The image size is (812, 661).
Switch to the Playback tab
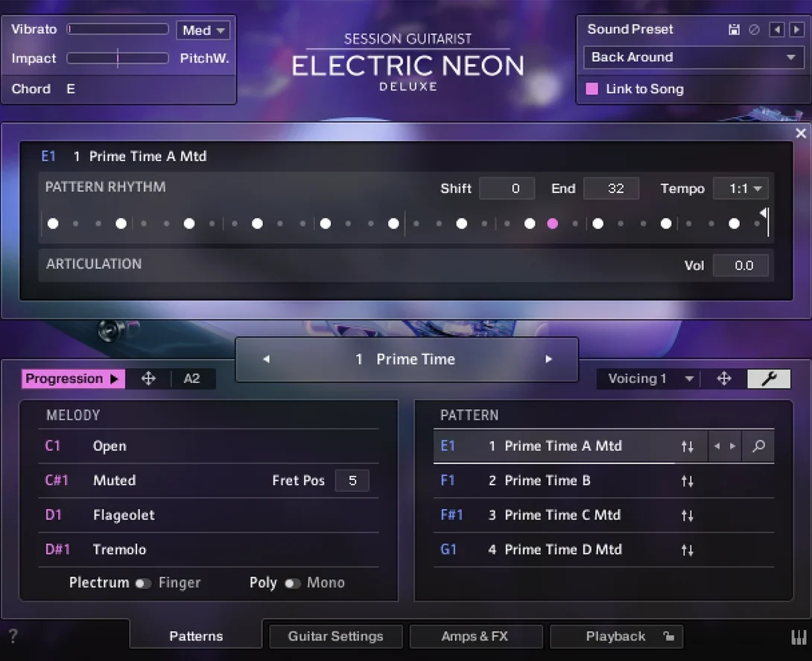616,636
